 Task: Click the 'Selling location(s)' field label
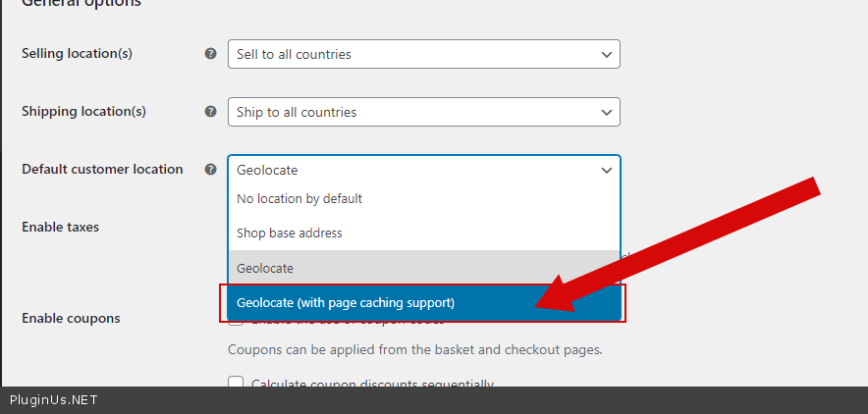[x=77, y=54]
